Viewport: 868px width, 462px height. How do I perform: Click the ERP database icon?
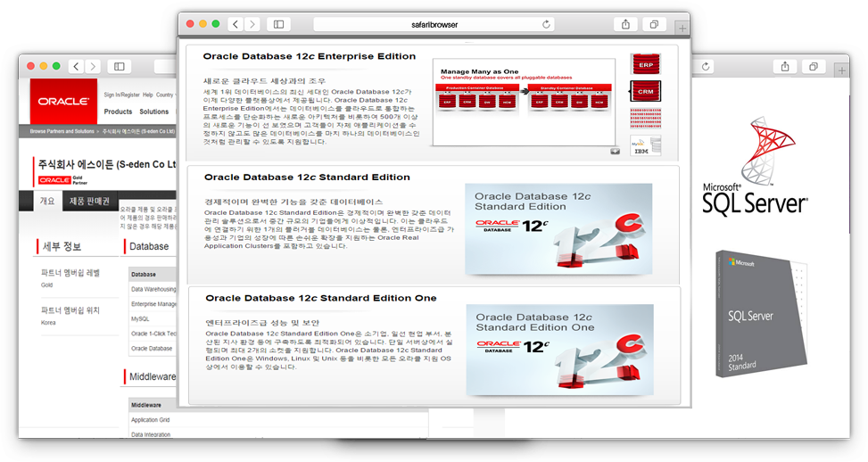point(646,64)
